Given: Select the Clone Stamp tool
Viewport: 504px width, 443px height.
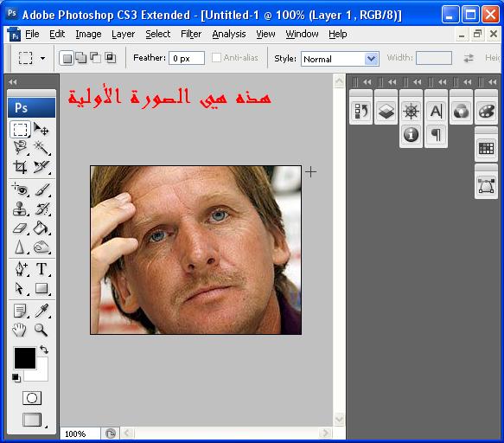Looking at the screenshot, I should (x=20, y=209).
